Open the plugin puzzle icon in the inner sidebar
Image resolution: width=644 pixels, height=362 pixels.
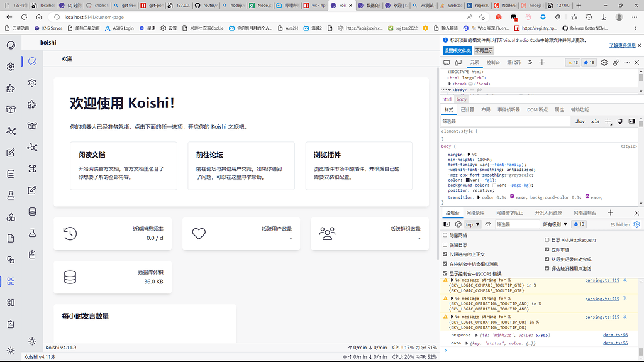(32, 104)
